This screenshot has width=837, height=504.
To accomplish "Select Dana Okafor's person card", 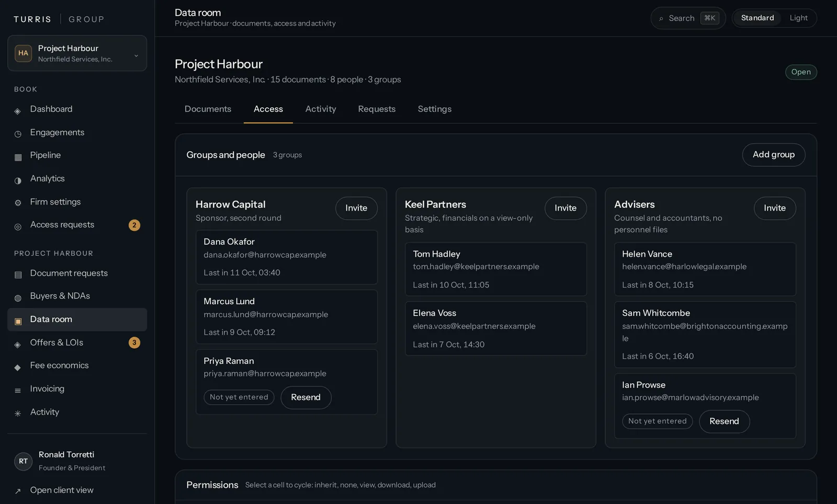I will [287, 257].
